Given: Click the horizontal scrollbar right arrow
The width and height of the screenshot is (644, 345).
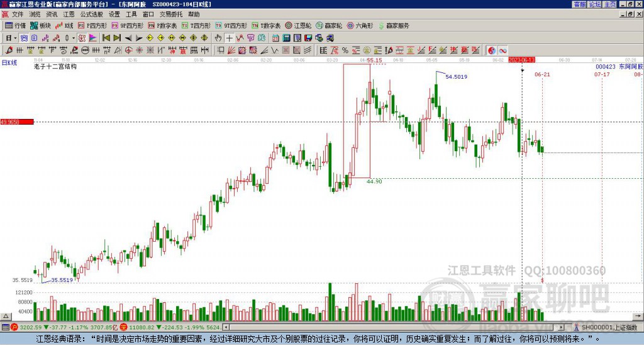Looking at the screenshot, I should [x=562, y=327].
